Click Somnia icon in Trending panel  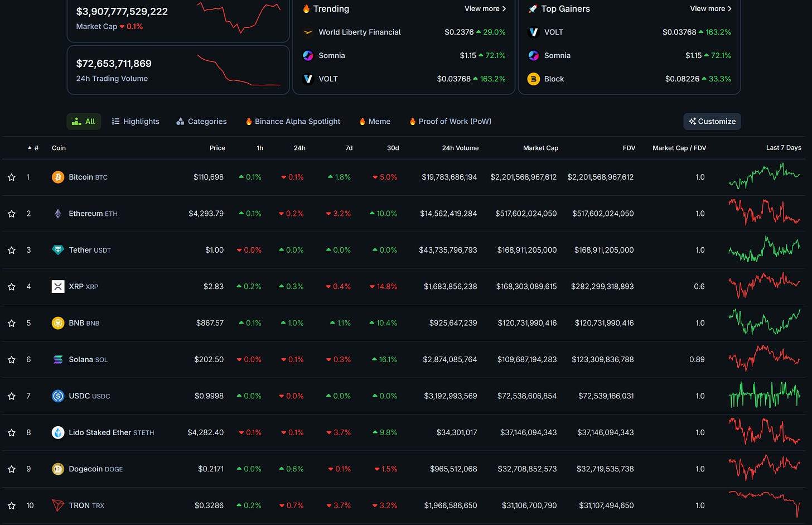pos(308,56)
